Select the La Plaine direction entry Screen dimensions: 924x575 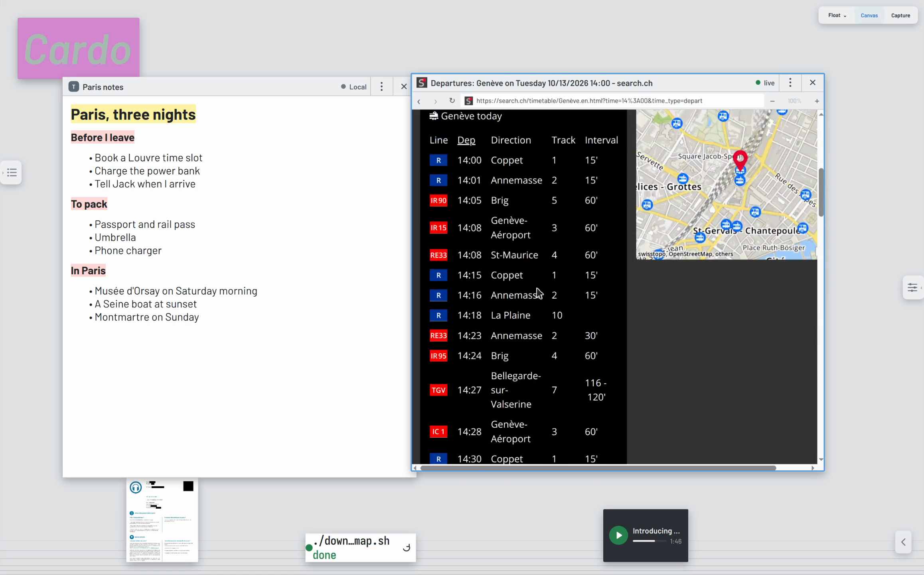[510, 315]
